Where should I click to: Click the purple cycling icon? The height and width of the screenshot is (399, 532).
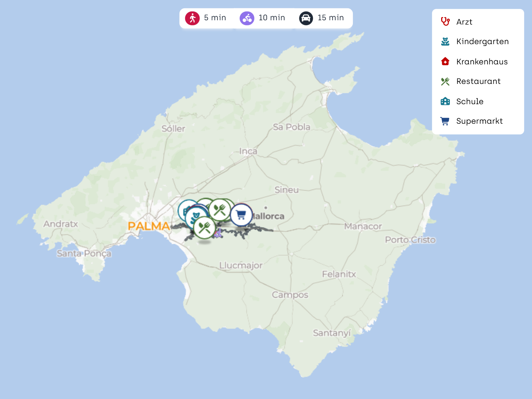[247, 18]
